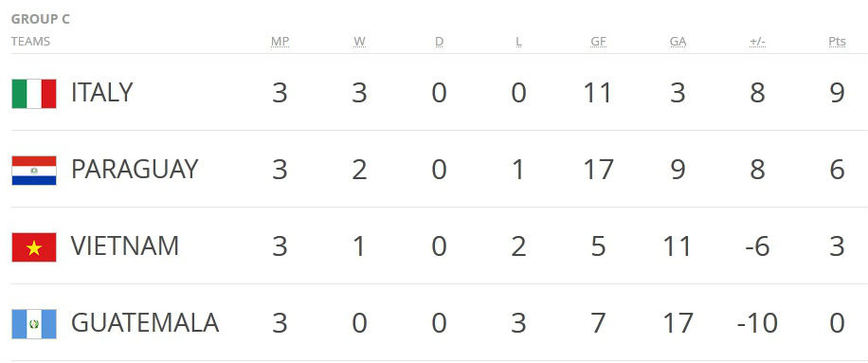
Task: Click the GA column header
Action: click(678, 42)
